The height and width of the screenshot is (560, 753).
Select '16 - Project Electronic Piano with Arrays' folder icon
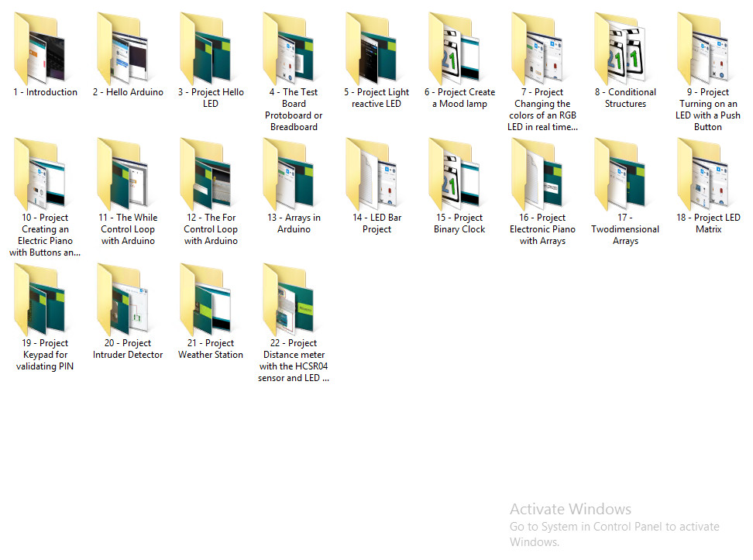click(x=537, y=173)
